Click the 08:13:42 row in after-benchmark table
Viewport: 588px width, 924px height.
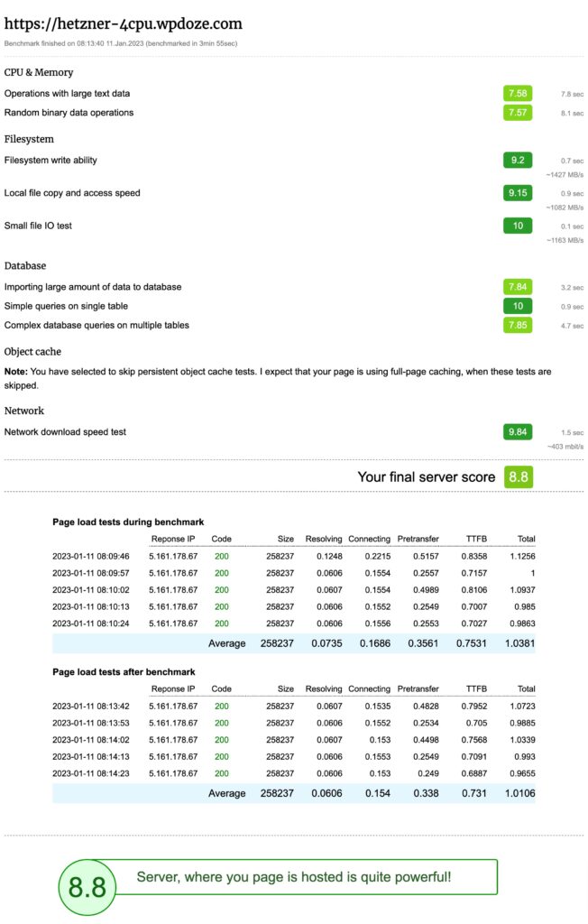[293, 706]
